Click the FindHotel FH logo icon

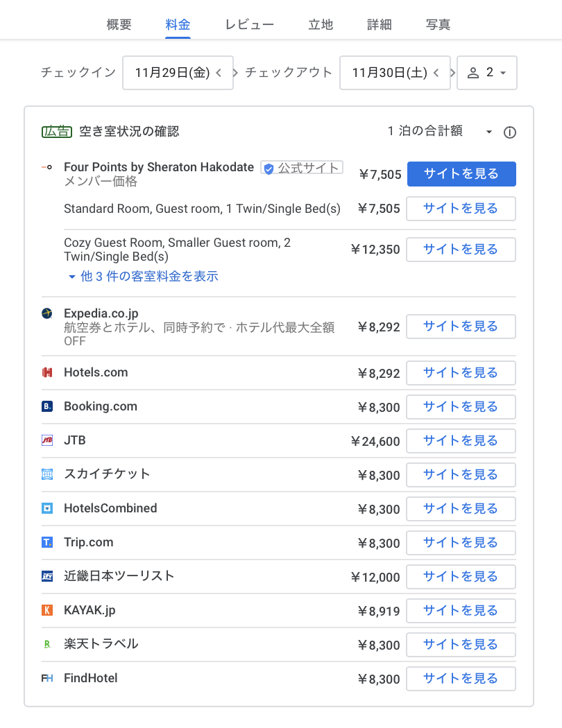(x=47, y=678)
